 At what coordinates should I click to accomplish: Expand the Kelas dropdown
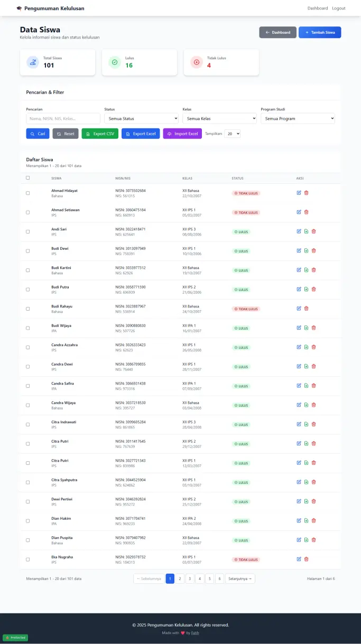pos(219,119)
